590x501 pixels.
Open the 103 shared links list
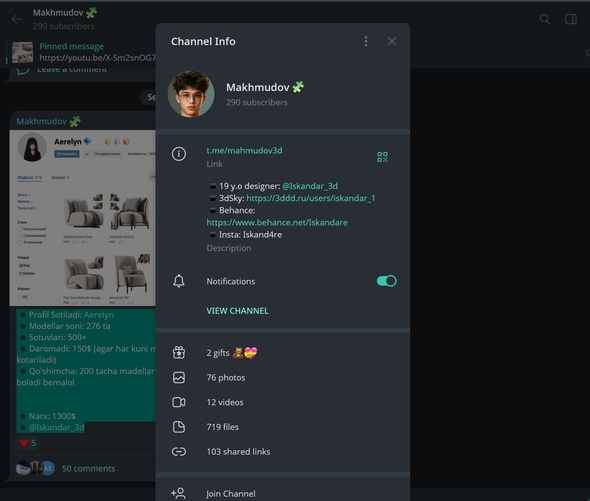[x=283, y=452]
